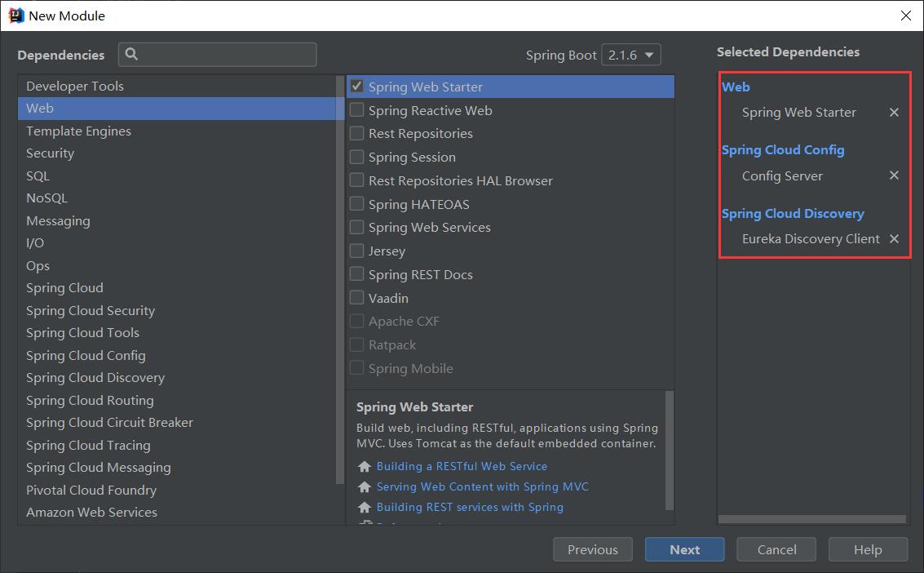
Task: Remove Config Server from selected dependencies
Action: [x=894, y=175]
